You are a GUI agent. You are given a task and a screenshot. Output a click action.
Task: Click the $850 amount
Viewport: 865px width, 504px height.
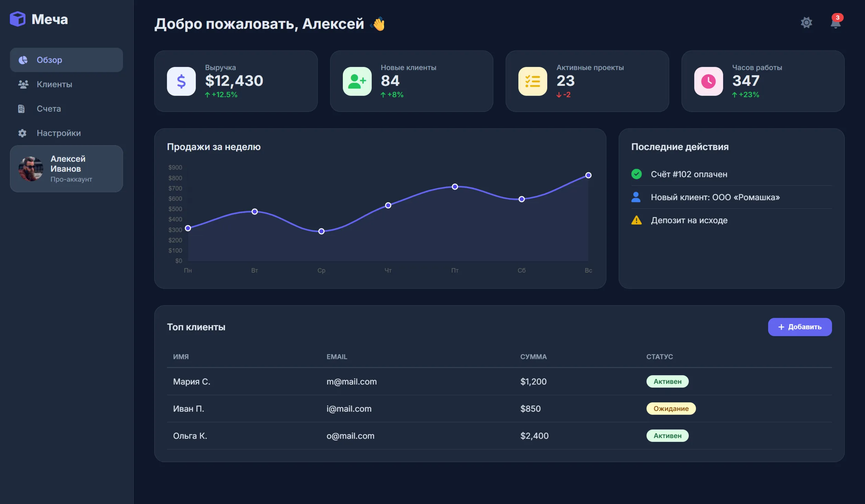click(530, 409)
